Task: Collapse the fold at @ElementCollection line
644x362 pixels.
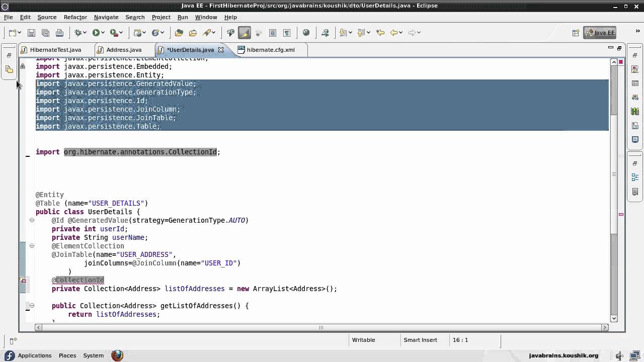Action: click(32, 246)
